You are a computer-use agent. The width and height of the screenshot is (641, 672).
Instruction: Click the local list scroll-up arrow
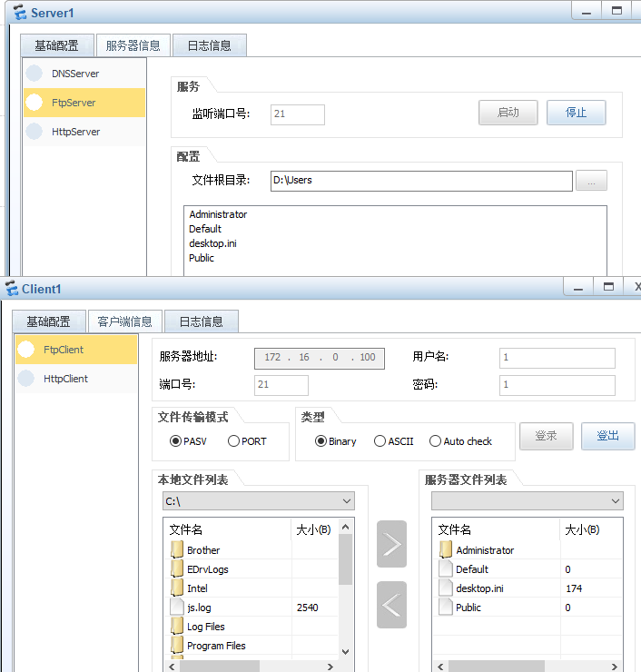click(x=345, y=527)
